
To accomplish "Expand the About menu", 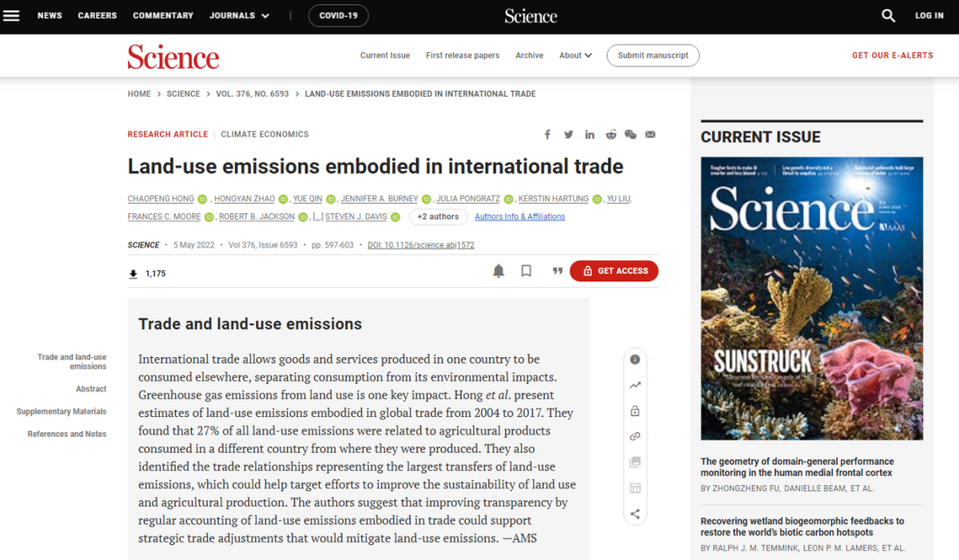I will point(575,56).
